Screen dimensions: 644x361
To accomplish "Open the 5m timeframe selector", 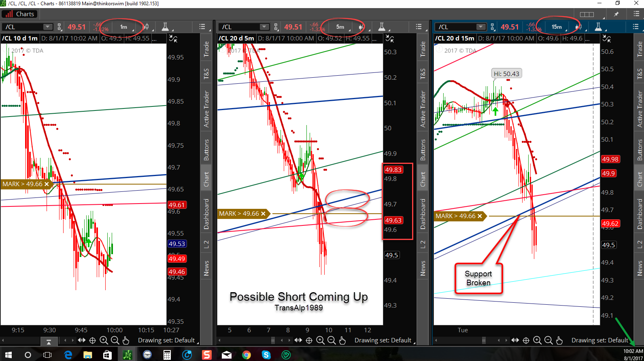I will coord(340,27).
